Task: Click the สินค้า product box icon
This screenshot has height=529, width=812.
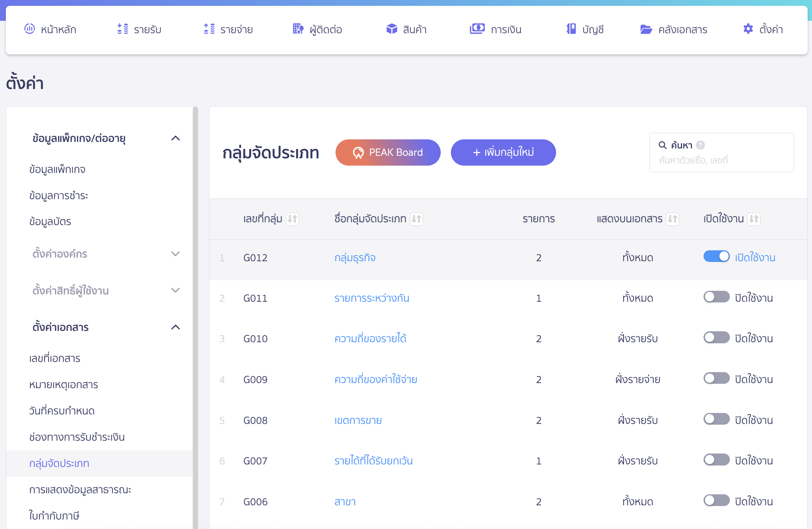Action: (x=392, y=29)
